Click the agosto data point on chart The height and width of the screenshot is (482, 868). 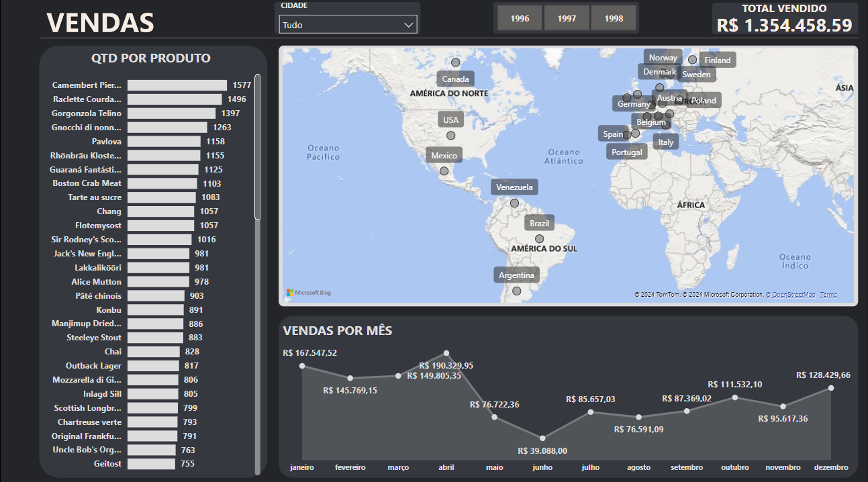(x=639, y=417)
